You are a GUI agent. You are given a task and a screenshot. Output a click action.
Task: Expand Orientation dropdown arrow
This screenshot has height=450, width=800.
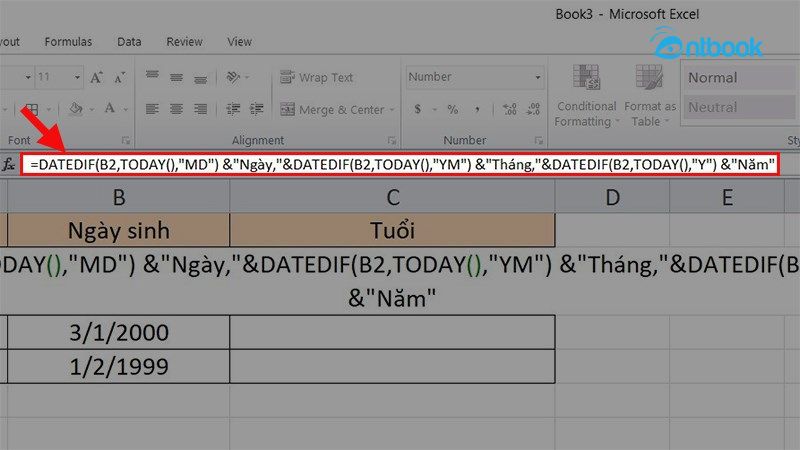point(247,78)
